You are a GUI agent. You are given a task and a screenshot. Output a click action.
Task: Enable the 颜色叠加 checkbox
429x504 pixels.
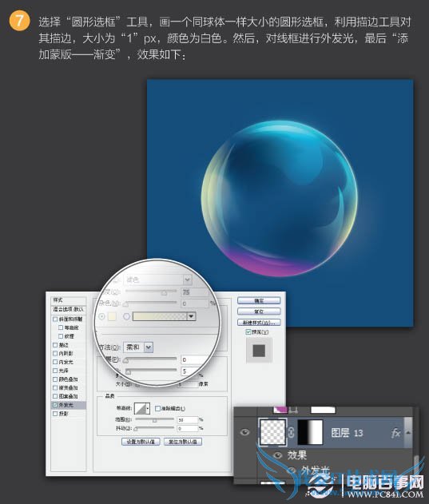click(x=55, y=379)
